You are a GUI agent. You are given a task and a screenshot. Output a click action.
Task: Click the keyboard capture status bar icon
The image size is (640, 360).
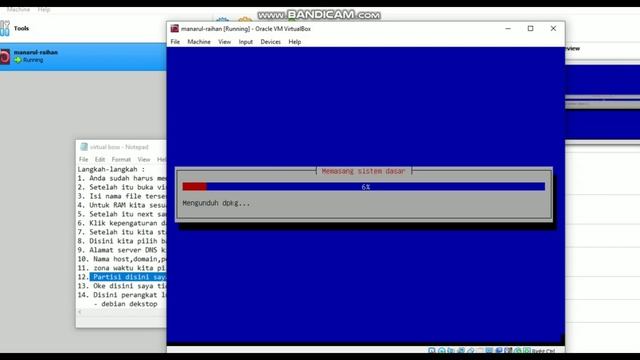[527, 351]
